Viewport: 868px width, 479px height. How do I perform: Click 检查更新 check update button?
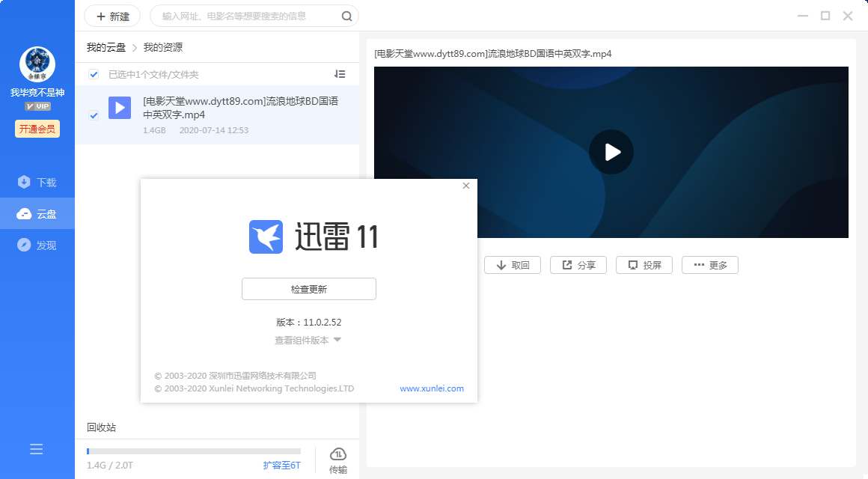click(x=309, y=289)
